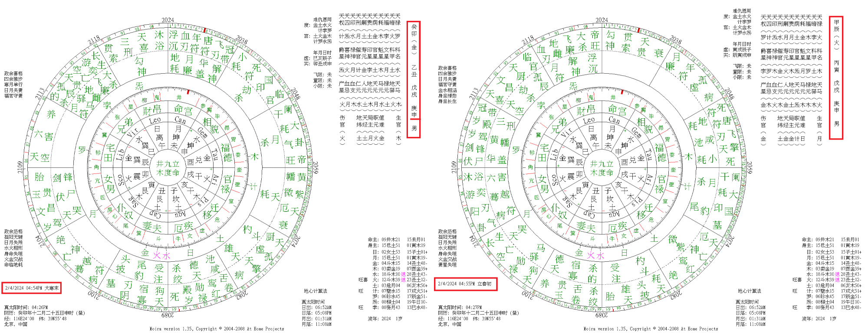The image size is (868, 335).
Task: Click 身坐长生 in right chart's pattern list
Action: [x=447, y=101]
